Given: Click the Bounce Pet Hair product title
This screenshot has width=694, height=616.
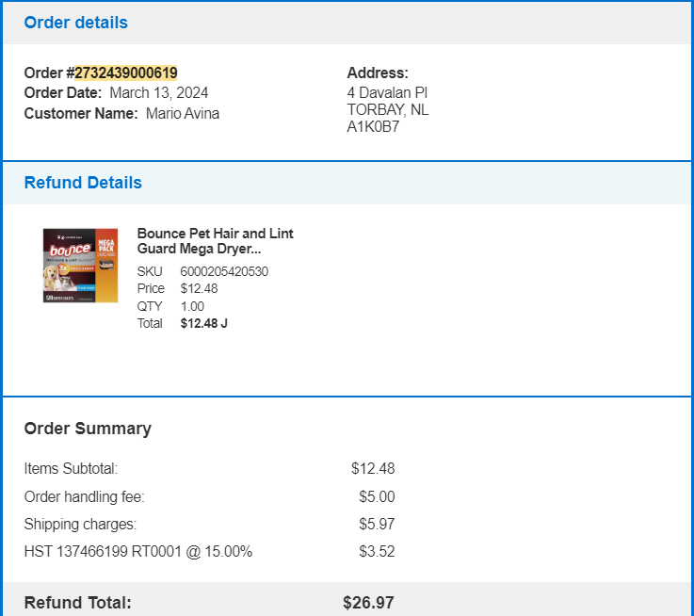Looking at the screenshot, I should click(215, 241).
